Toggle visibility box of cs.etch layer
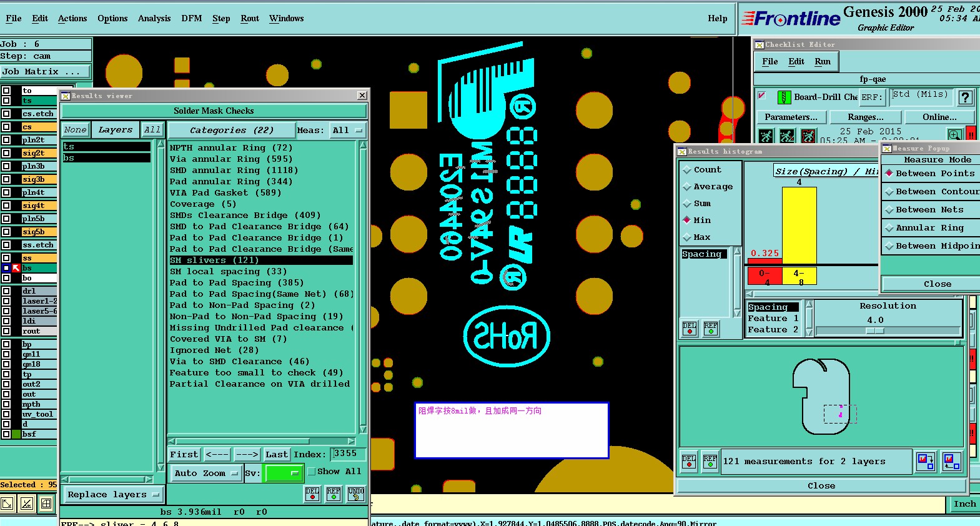Viewport: 980px width, 526px height. (x=6, y=114)
